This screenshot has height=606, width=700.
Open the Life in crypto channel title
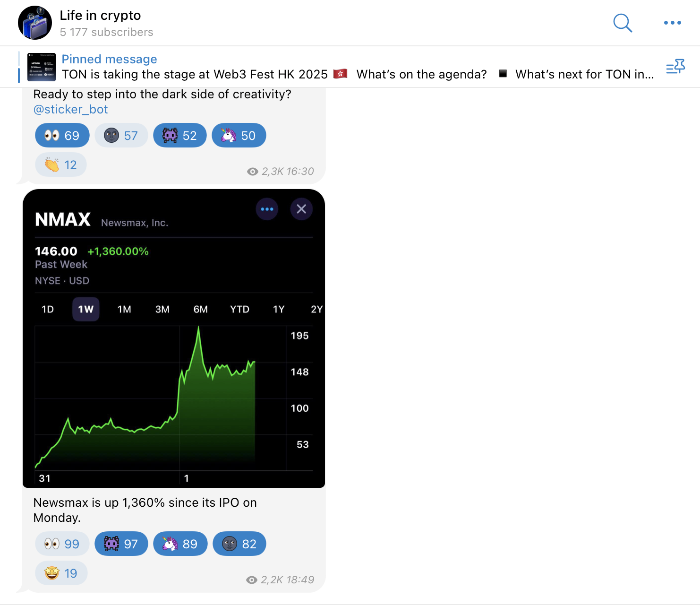point(100,15)
